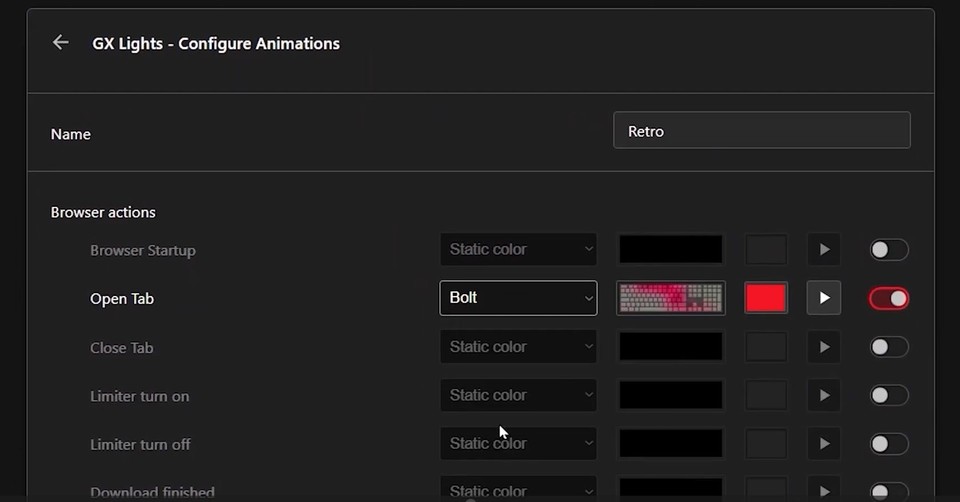Enable the Close Tab toggle
Viewport: 960px width, 502px height.
pyautogui.click(x=889, y=347)
